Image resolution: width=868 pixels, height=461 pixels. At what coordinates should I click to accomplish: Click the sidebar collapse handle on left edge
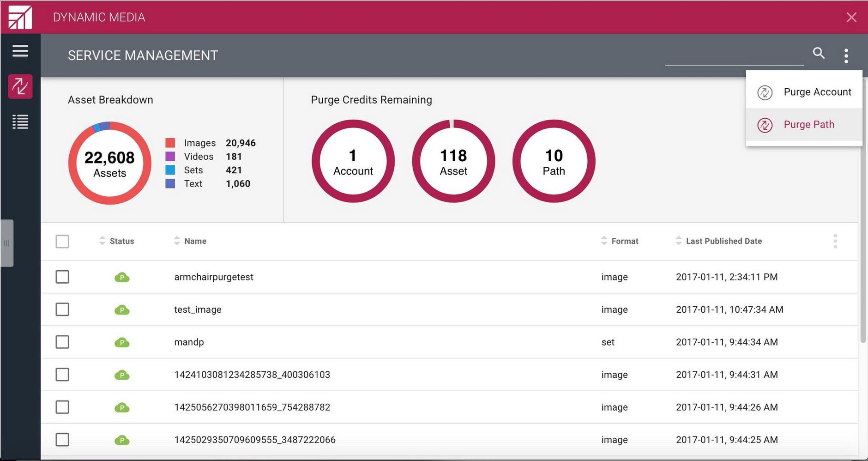tap(6, 243)
